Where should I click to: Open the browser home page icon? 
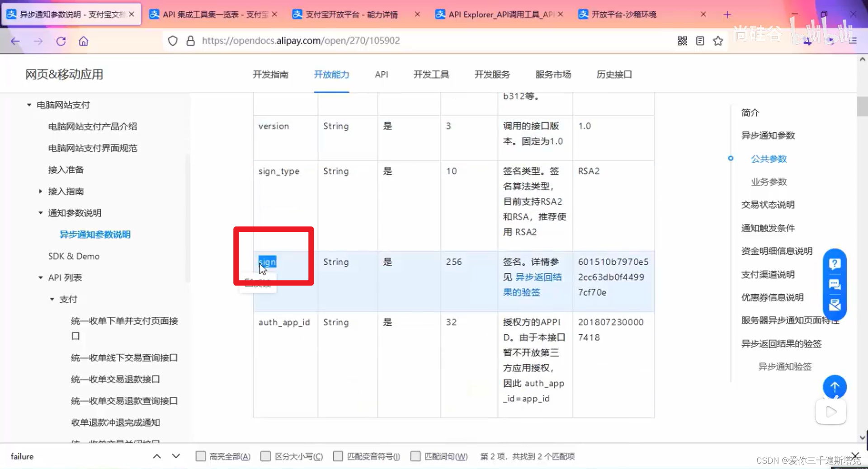pos(83,41)
